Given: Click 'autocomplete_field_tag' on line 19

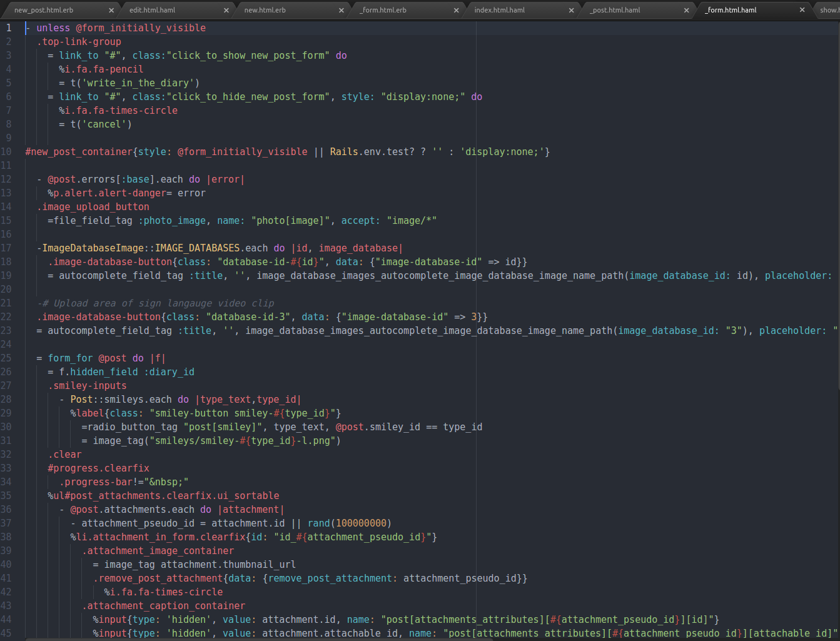Looking at the screenshot, I should (x=121, y=276).
